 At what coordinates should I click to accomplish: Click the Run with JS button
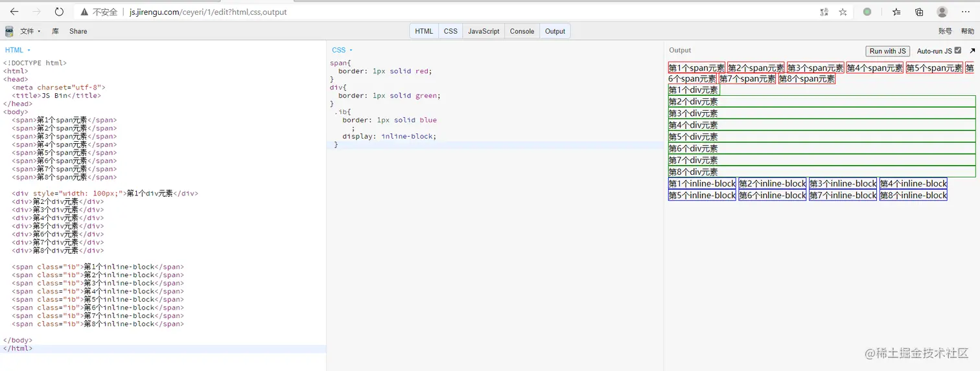pos(888,51)
